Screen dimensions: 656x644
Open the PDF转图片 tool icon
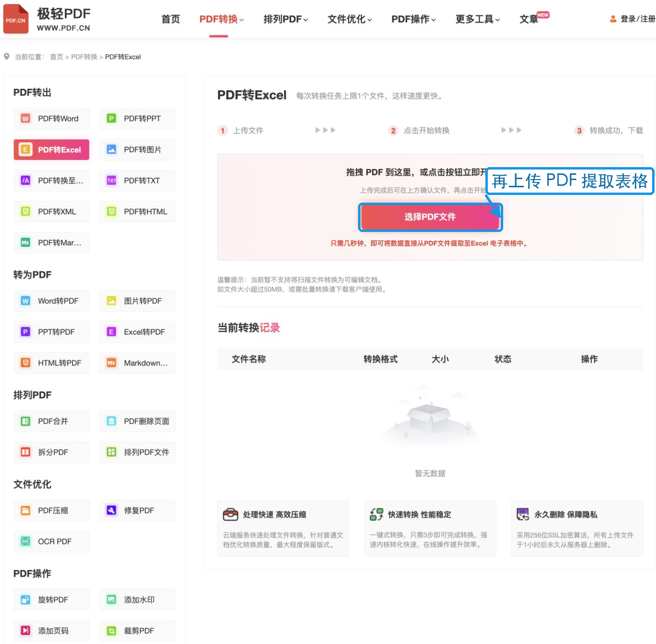click(111, 149)
